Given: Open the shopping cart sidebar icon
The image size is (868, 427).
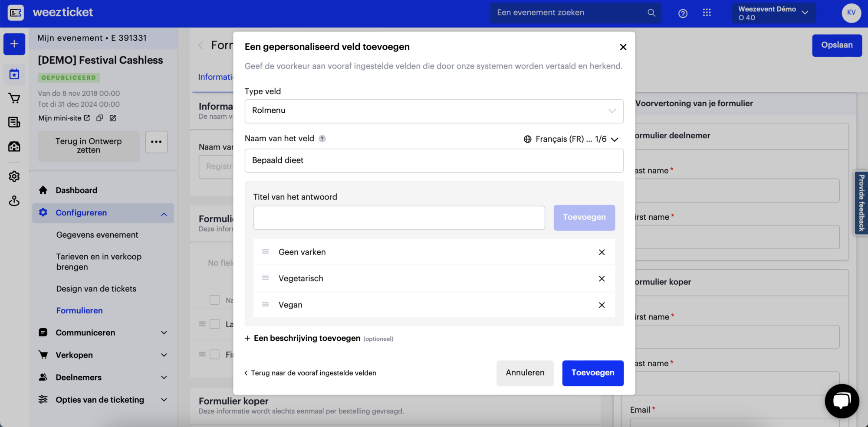Looking at the screenshot, I should (14, 98).
